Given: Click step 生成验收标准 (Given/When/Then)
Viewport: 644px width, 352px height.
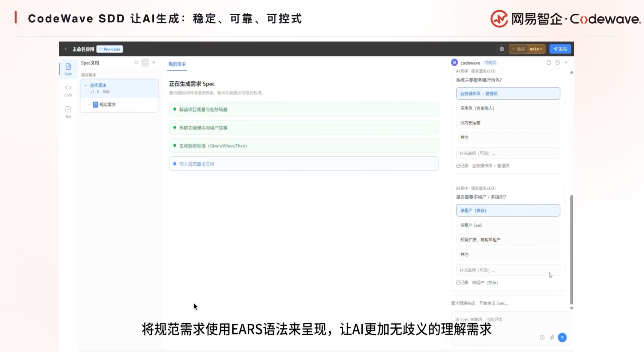Looking at the screenshot, I should pos(304,146).
